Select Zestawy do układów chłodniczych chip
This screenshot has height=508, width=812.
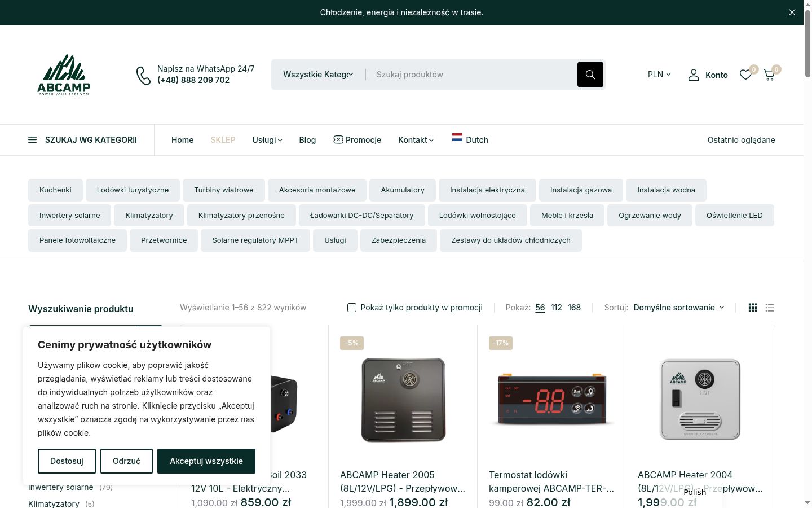click(x=511, y=240)
